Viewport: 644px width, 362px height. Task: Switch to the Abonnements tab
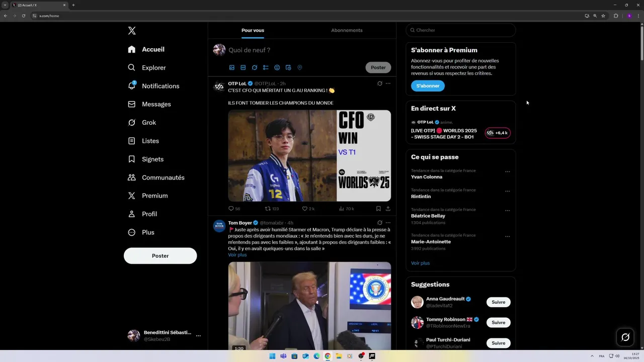(347, 30)
